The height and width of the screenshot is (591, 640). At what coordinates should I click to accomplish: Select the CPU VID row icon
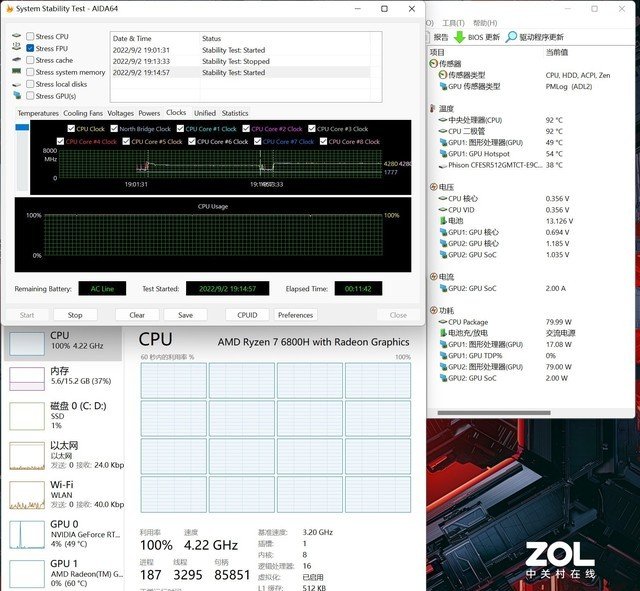(x=442, y=209)
